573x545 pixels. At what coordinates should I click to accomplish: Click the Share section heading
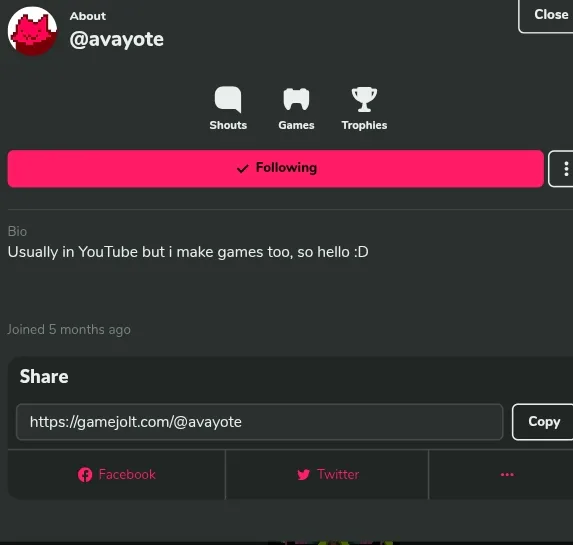[x=44, y=376]
